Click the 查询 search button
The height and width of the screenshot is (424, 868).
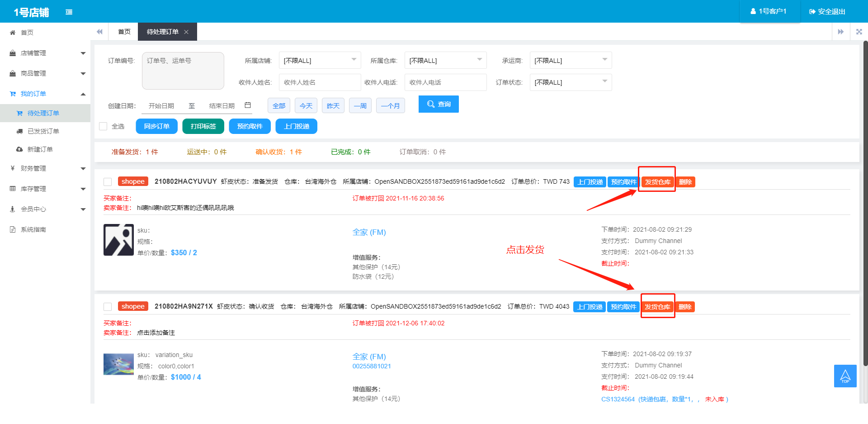pyautogui.click(x=439, y=104)
